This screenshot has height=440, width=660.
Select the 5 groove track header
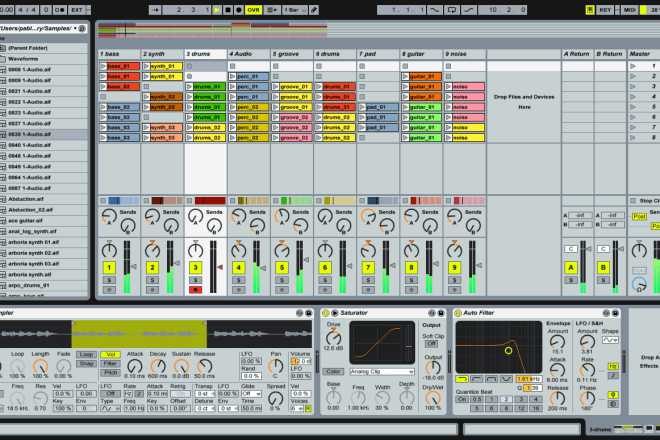coord(292,54)
